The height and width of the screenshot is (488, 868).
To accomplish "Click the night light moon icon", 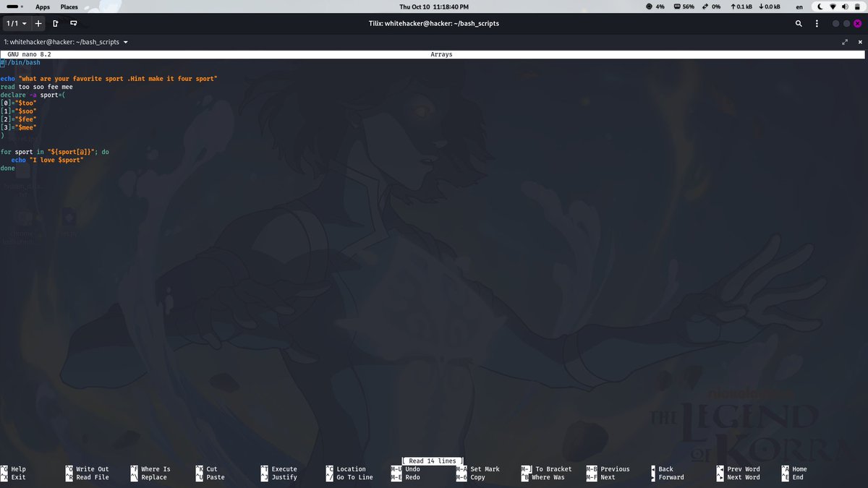I will click(x=820, y=7).
